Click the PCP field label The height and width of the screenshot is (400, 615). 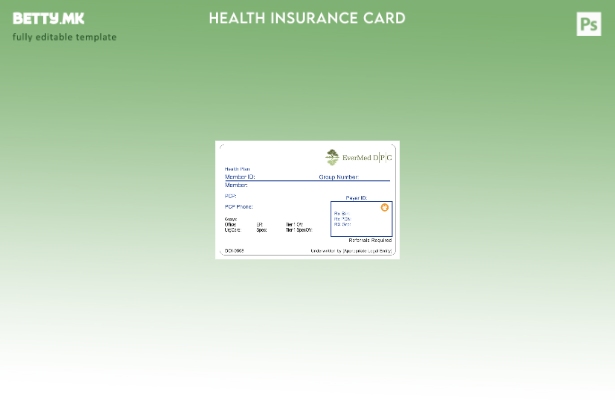pos(230,196)
